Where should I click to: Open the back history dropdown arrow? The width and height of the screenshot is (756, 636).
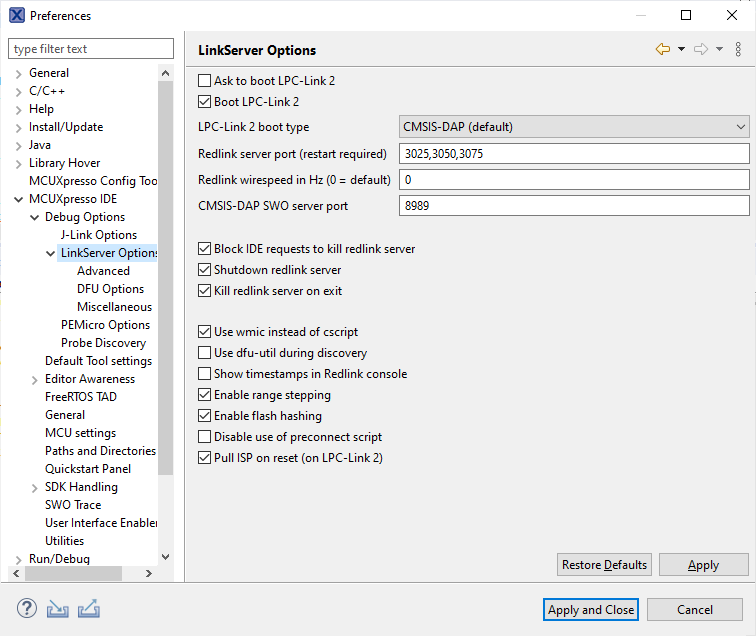click(681, 49)
